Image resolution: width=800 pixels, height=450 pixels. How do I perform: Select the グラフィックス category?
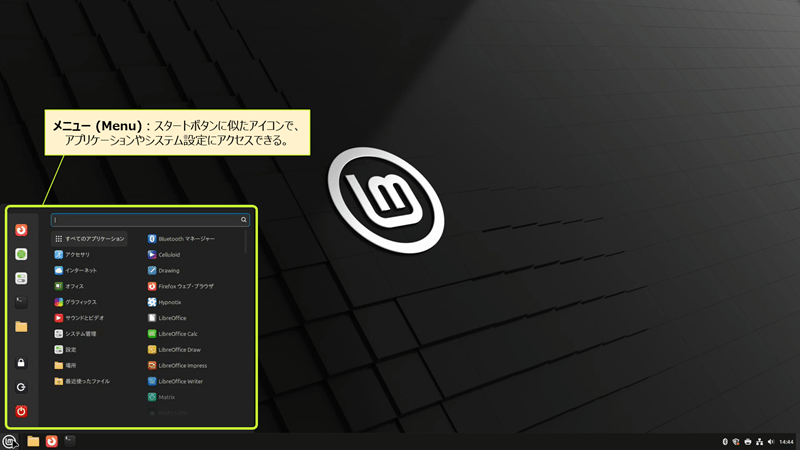pos(90,302)
